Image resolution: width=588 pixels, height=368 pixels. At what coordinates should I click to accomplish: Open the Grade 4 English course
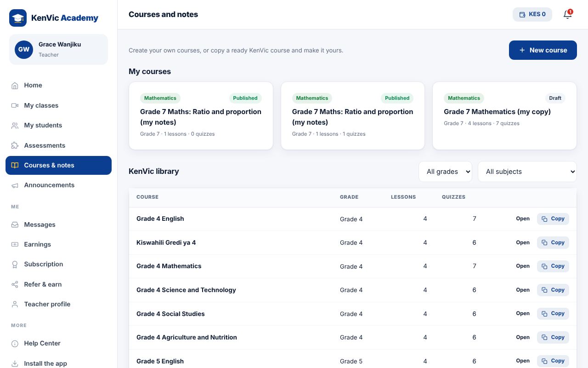(x=523, y=219)
